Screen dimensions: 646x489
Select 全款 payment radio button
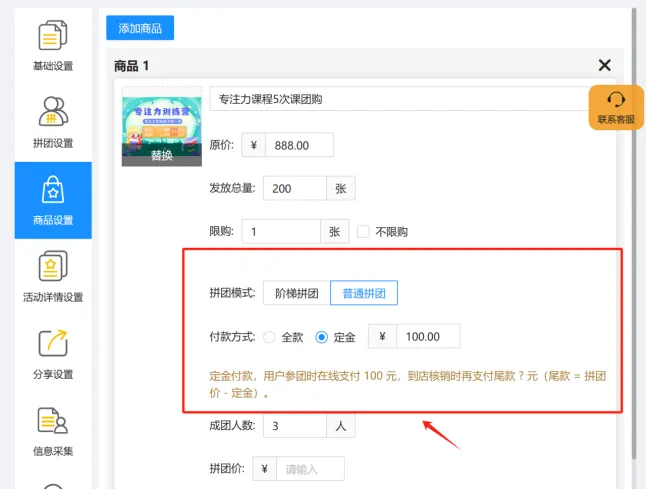tap(270, 337)
